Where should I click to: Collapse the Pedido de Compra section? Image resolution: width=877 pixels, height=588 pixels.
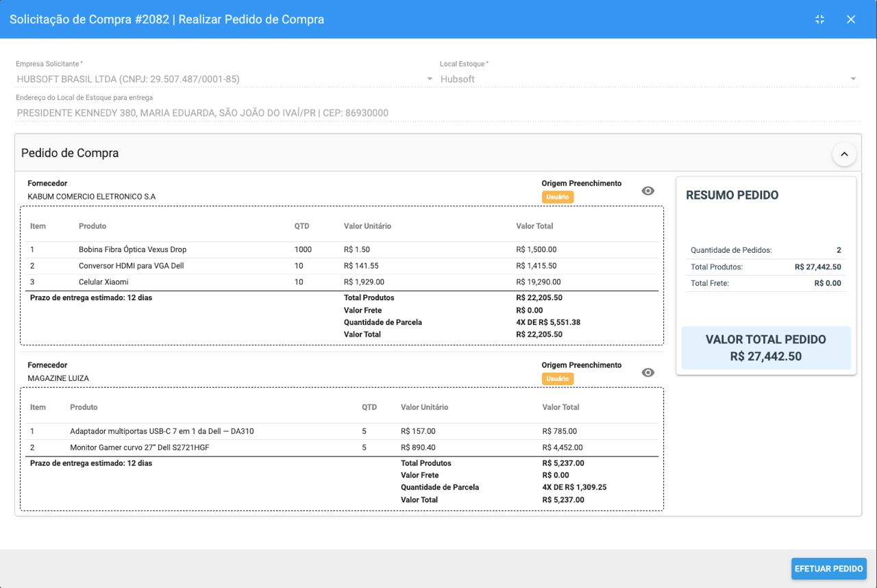[844, 154]
